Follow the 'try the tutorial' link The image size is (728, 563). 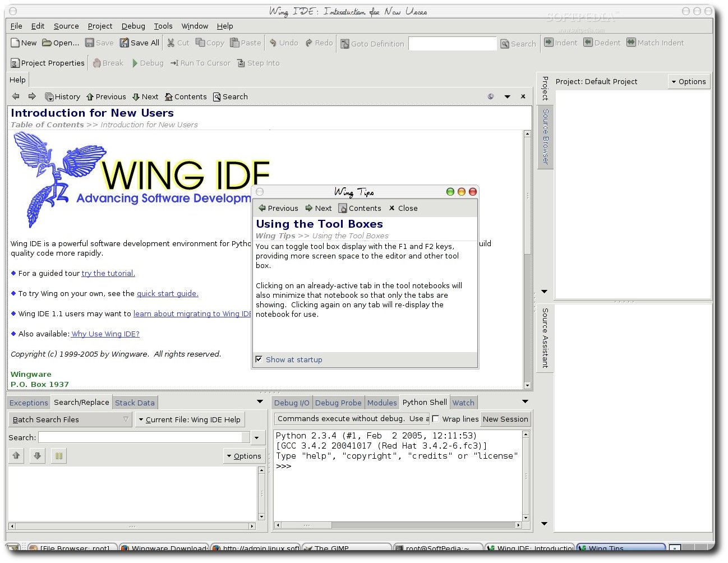pos(108,273)
